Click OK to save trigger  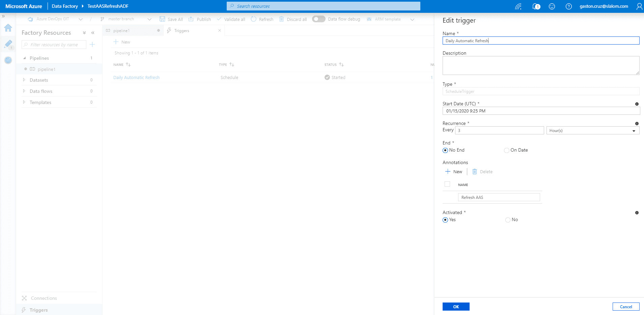pos(456,307)
